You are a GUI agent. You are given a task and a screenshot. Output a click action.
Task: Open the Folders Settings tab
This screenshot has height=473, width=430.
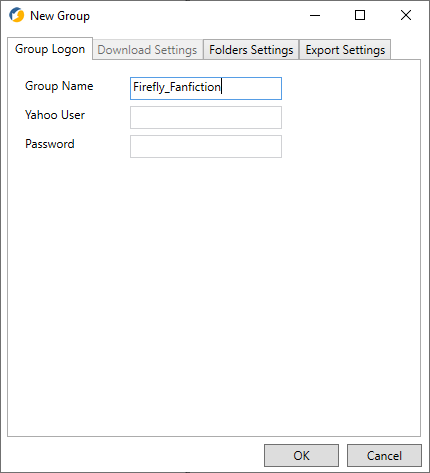click(251, 50)
